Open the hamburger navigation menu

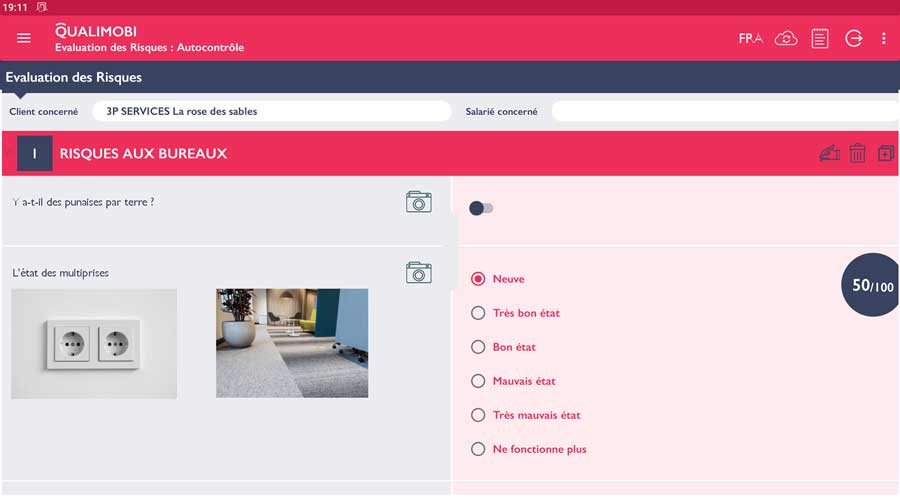tap(24, 38)
